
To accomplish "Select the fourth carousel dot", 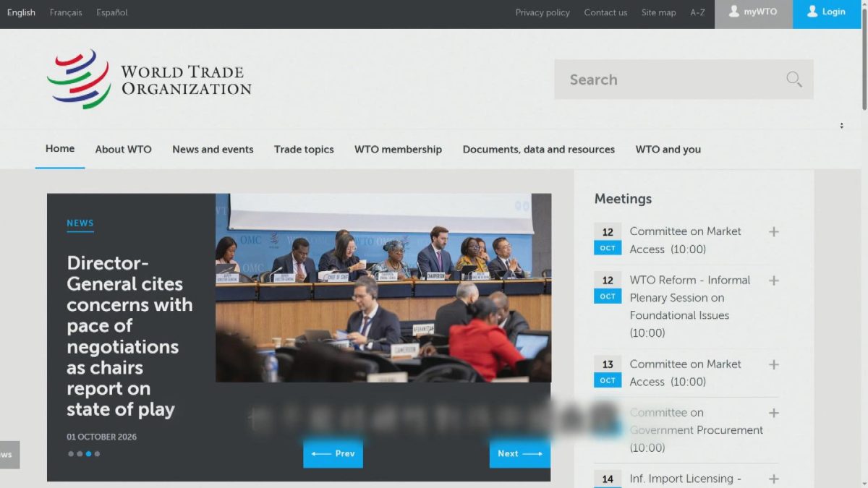I will [x=97, y=454].
